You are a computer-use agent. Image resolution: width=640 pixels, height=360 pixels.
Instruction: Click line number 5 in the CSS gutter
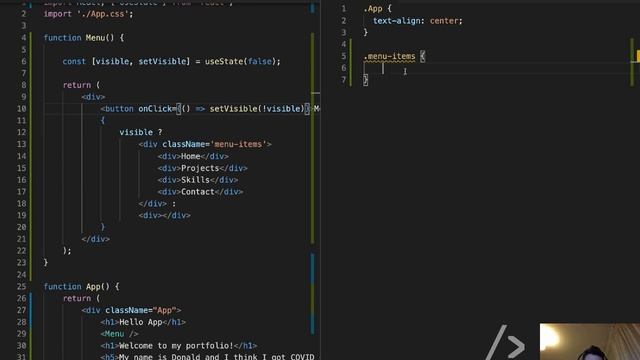(343, 56)
